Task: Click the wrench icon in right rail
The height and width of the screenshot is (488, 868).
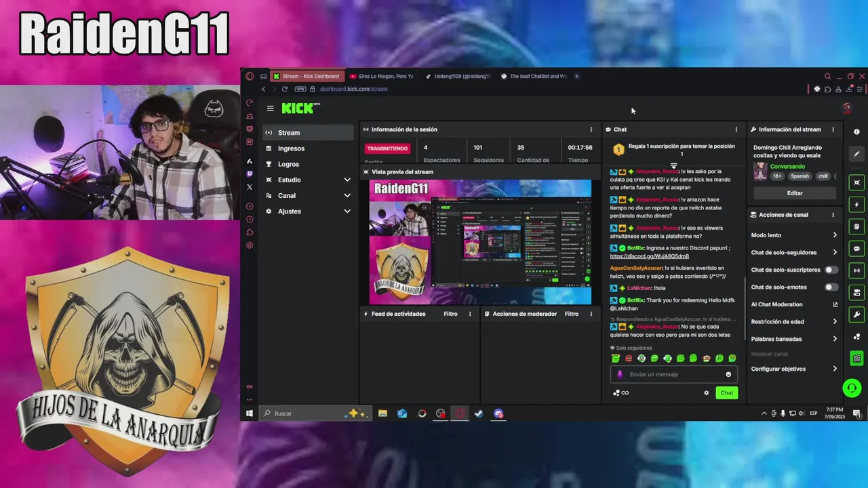Action: coord(856,314)
